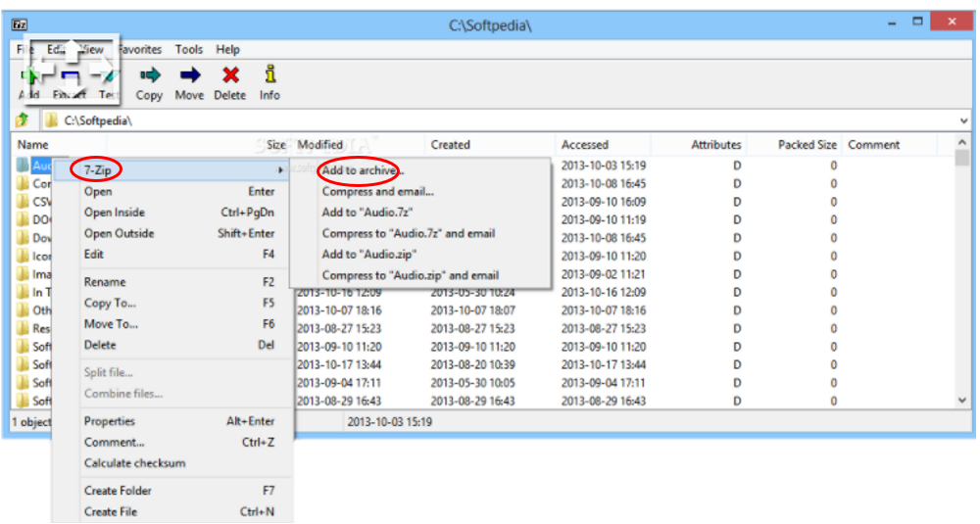Click 'Calculate checksum' menu entry
The width and height of the screenshot is (980, 524).
click(134, 463)
